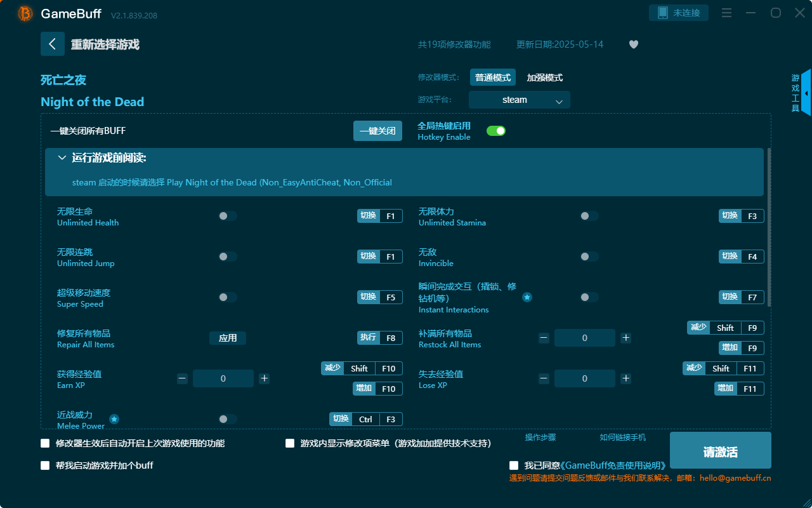Click 一键关闭 to disable all buffs
Viewport: 812px width, 508px height.
tap(377, 130)
